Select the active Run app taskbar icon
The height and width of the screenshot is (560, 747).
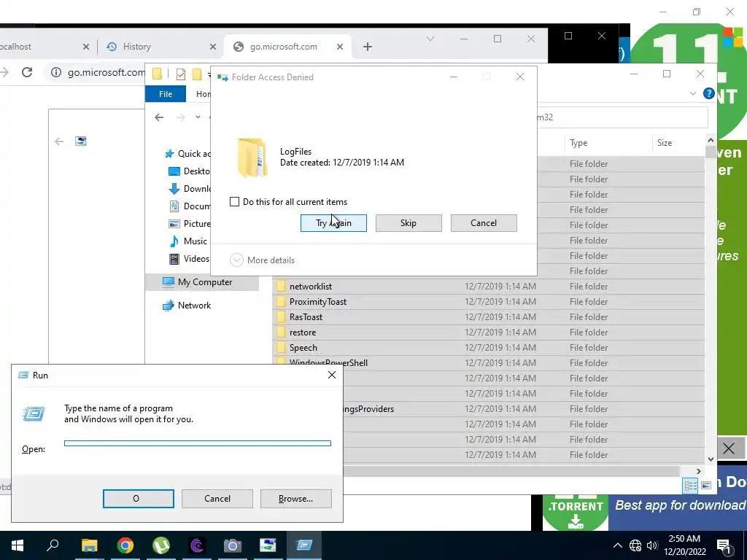(304, 545)
